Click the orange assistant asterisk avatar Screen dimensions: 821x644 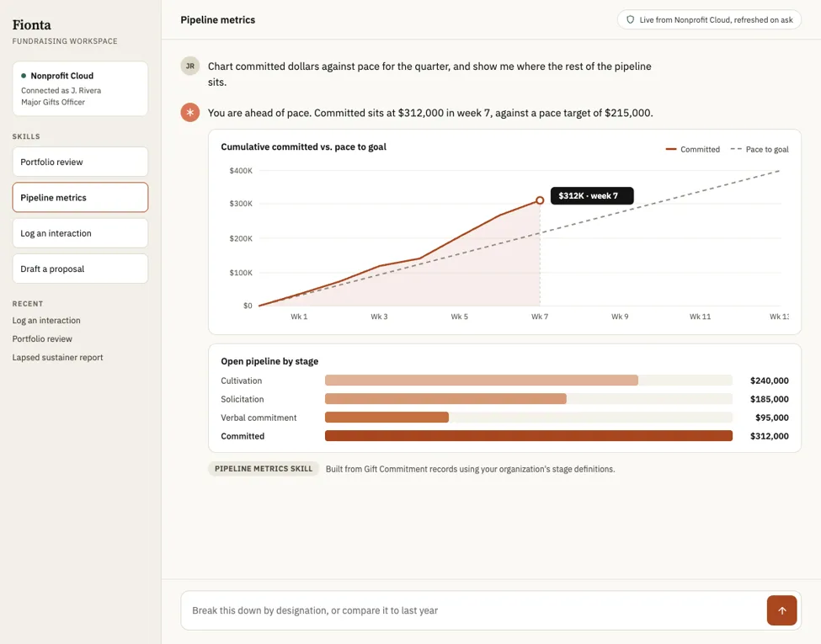(x=190, y=112)
